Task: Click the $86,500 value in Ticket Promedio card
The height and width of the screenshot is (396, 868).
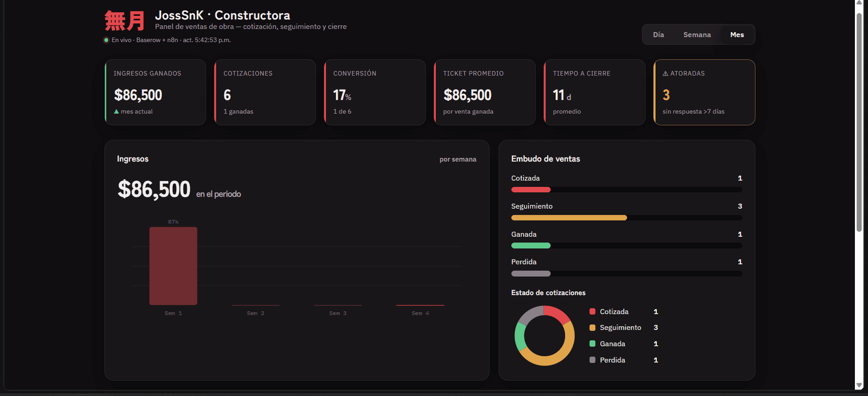Action: (467, 95)
